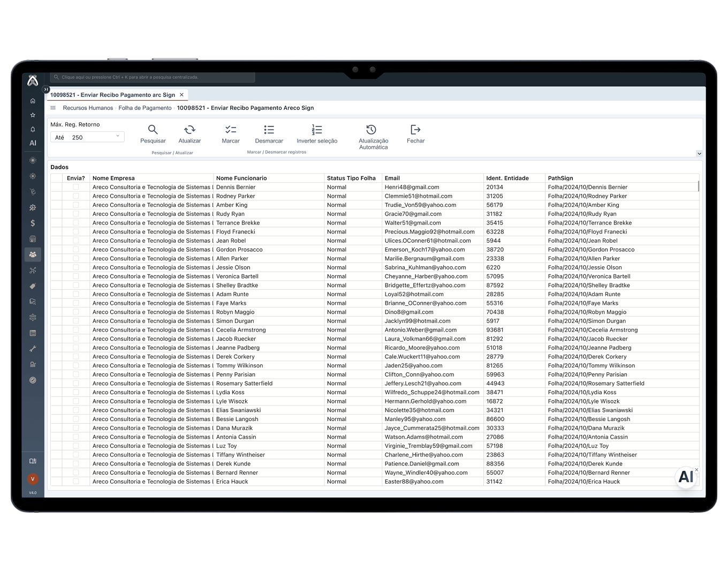Open the network nodes icon in the sidebar
Viewport: 728px width, 571px height.
(x=33, y=271)
